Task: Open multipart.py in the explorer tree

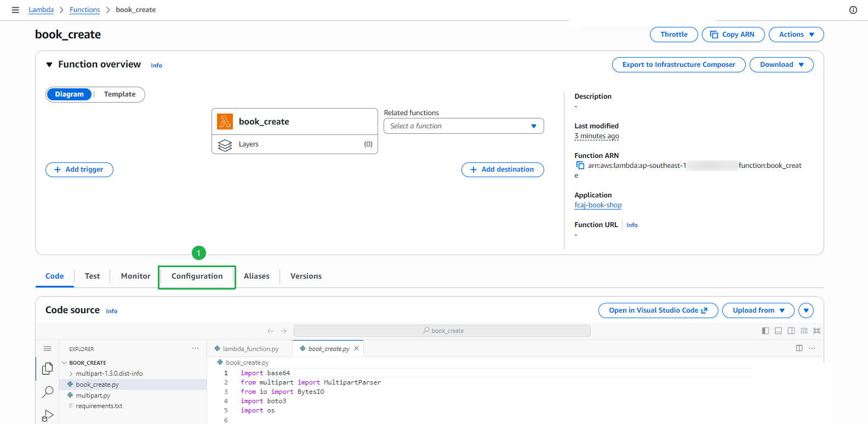Action: point(133,395)
